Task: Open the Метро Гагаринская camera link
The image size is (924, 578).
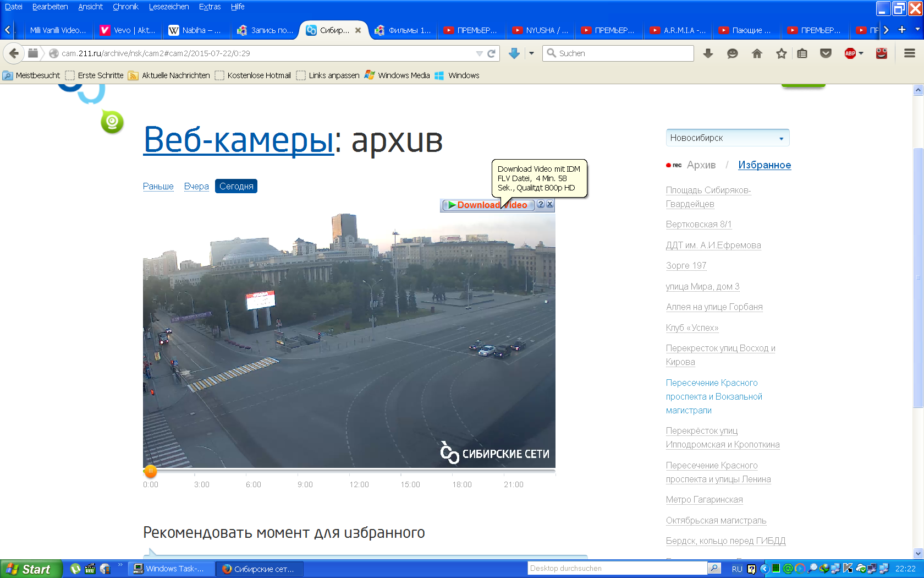Action: (x=704, y=499)
